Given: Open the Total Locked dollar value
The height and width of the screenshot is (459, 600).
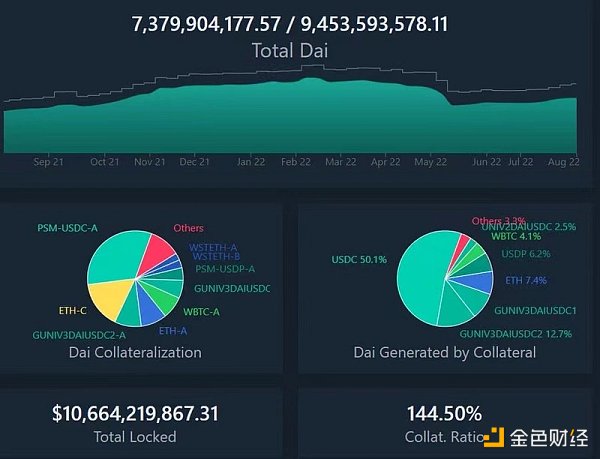Looking at the screenshot, I should click(x=135, y=413).
